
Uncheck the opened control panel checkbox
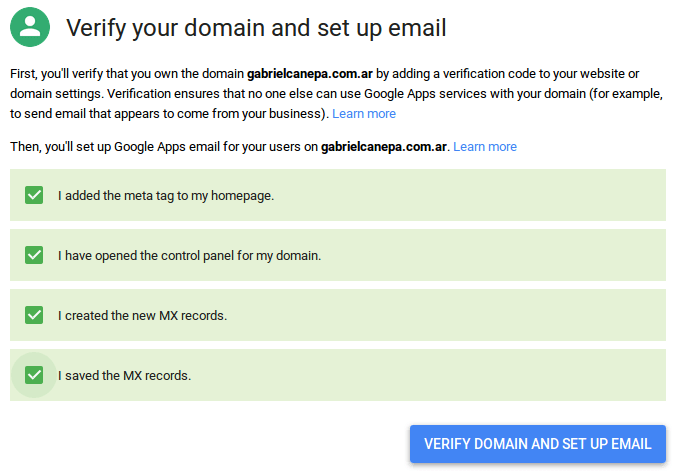[34, 255]
